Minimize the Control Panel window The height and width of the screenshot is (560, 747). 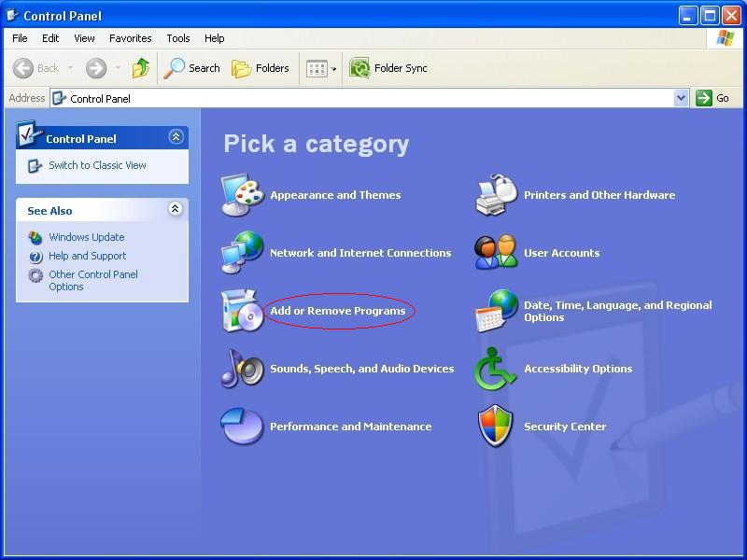[x=687, y=16]
